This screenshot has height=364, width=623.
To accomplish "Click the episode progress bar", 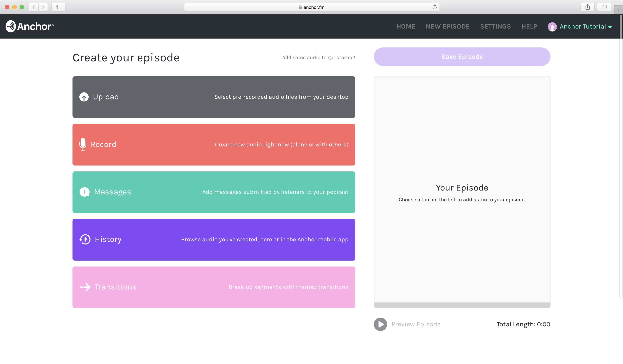I will (x=462, y=305).
